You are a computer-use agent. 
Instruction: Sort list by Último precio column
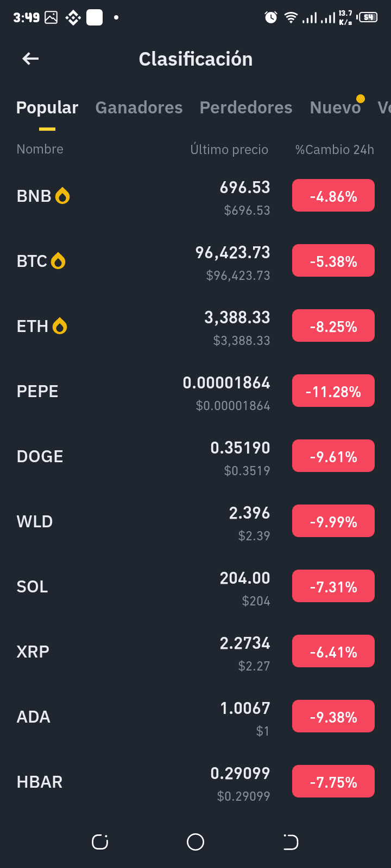pos(229,149)
